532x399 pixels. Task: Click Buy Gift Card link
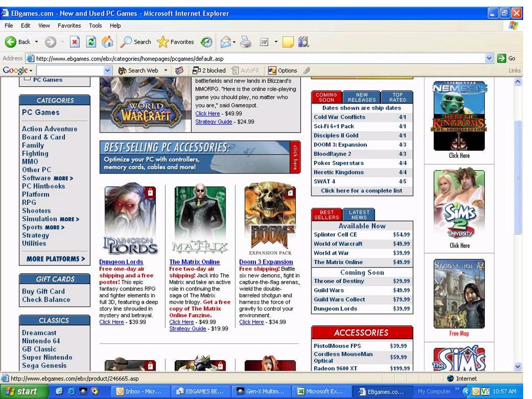pyautogui.click(x=43, y=291)
